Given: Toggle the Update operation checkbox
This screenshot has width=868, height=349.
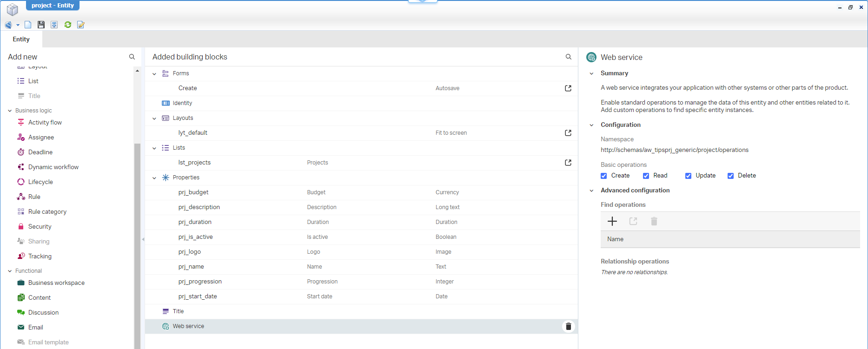Looking at the screenshot, I should coord(688,176).
